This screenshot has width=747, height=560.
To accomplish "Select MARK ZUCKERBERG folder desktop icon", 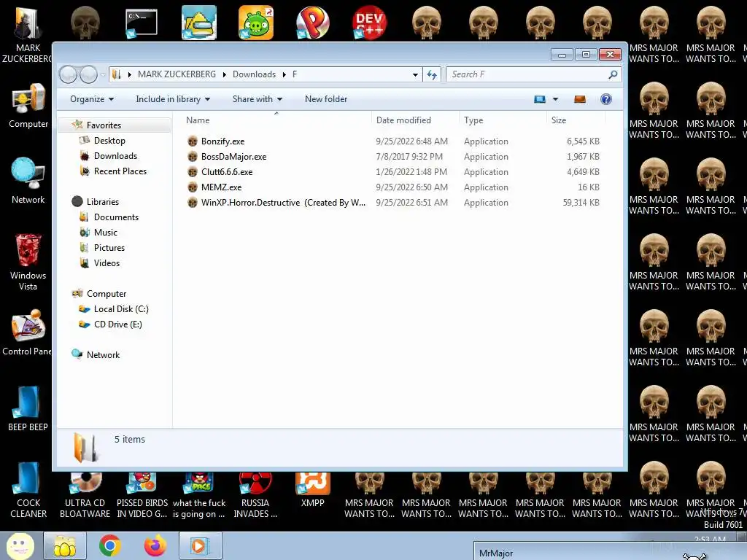I will (x=28, y=34).
